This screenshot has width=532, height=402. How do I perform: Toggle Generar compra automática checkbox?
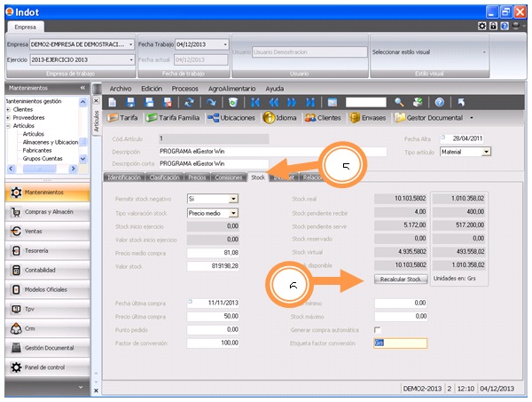tap(378, 329)
